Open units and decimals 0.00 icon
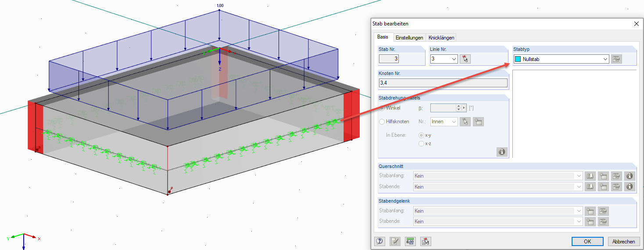644x250 pixels. [410, 241]
